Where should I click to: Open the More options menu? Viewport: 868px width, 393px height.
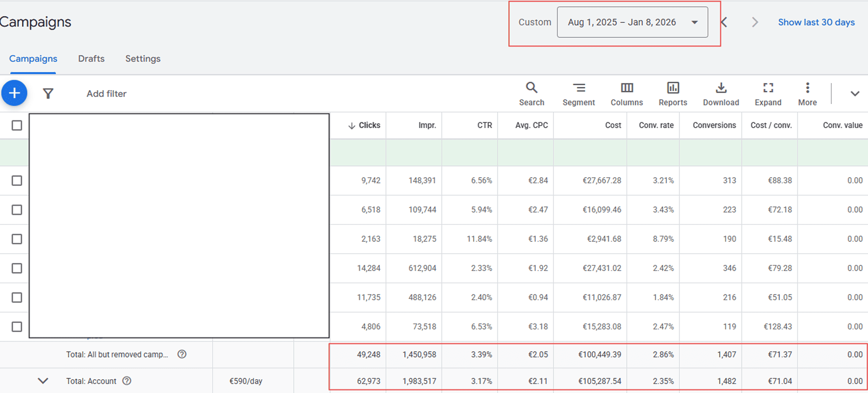(x=807, y=94)
